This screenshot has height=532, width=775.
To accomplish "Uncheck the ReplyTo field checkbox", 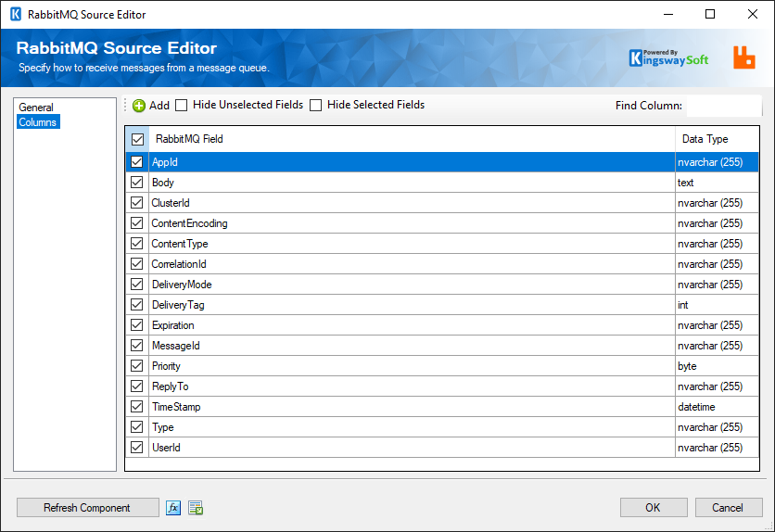I will [137, 386].
